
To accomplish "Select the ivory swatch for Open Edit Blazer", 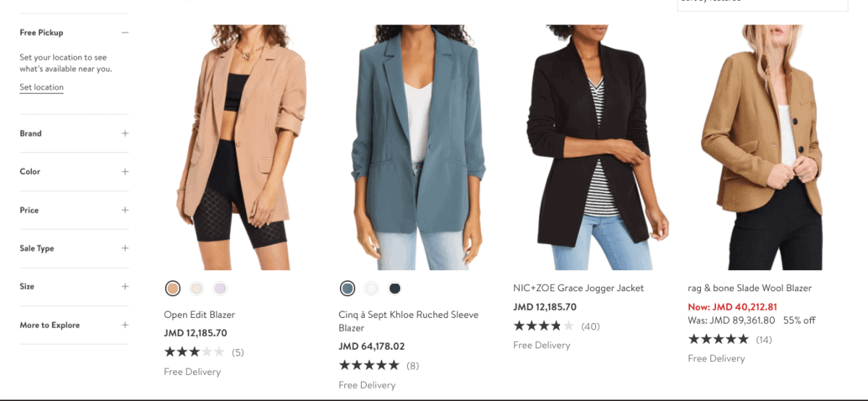I will coord(197,288).
